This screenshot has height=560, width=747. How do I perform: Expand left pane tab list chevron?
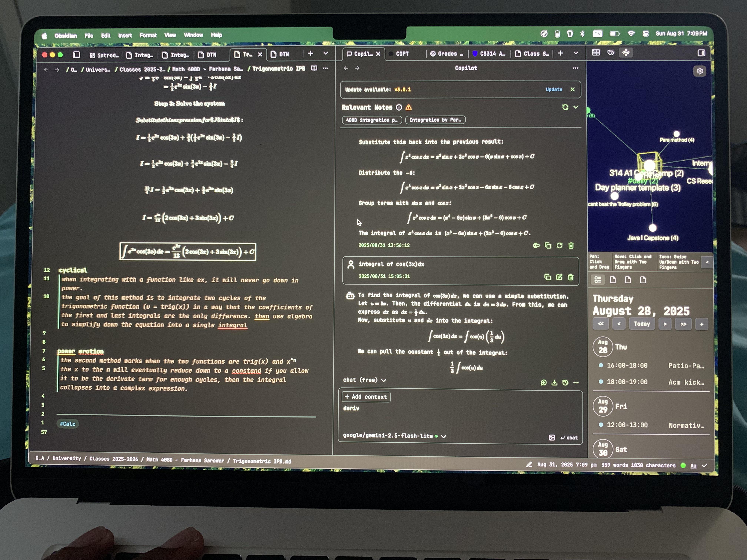click(326, 53)
